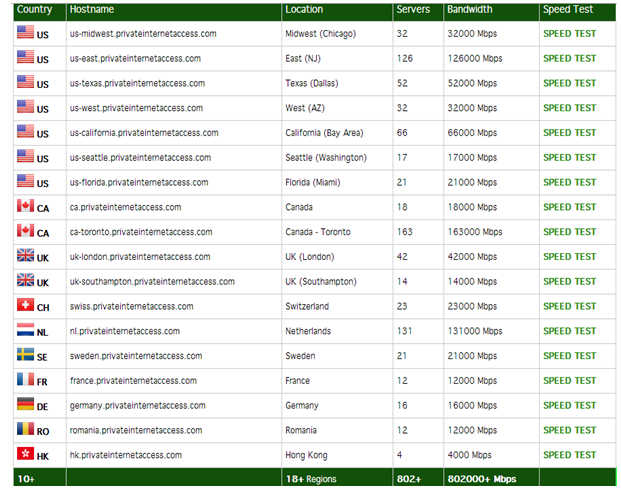Run SPEED TEST for the Netherlands server
Image resolution: width=621 pixels, height=493 pixels.
[x=569, y=331]
